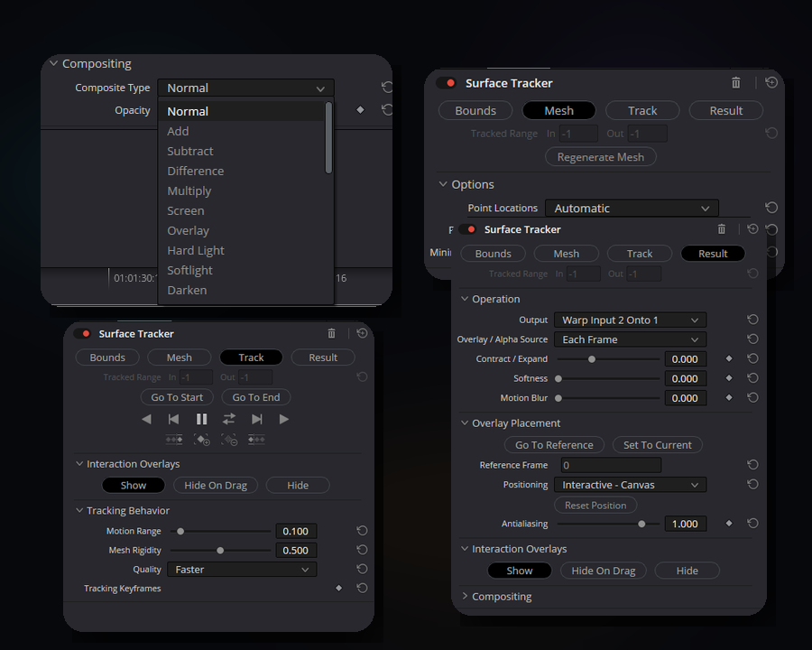Click the Tracking Keyframes diamond
The width and height of the screenshot is (812, 650).
coord(338,588)
